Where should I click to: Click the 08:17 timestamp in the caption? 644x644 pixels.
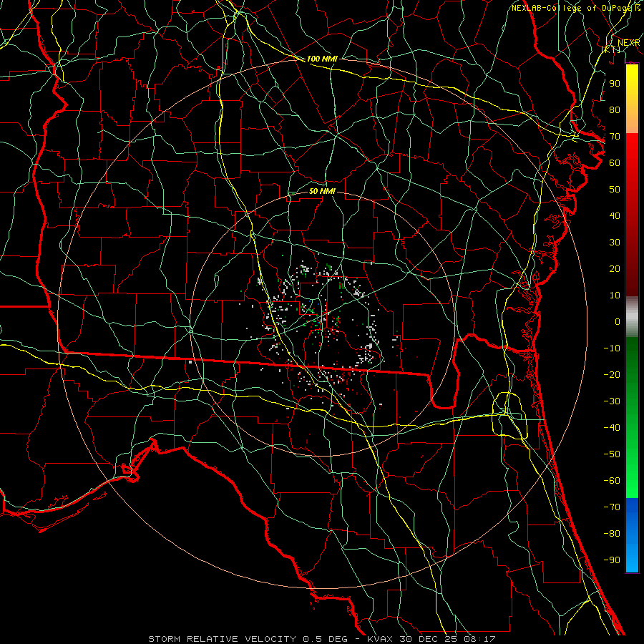(479, 639)
